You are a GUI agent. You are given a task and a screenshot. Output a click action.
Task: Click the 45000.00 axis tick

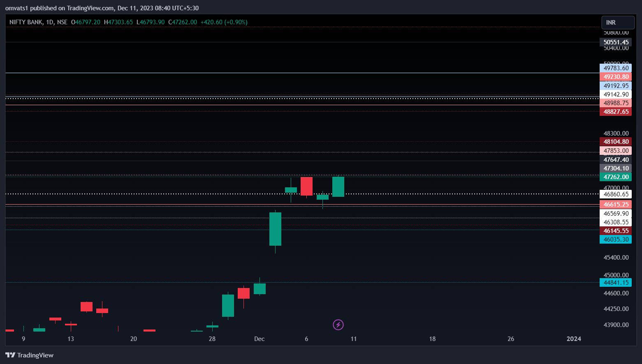point(616,275)
